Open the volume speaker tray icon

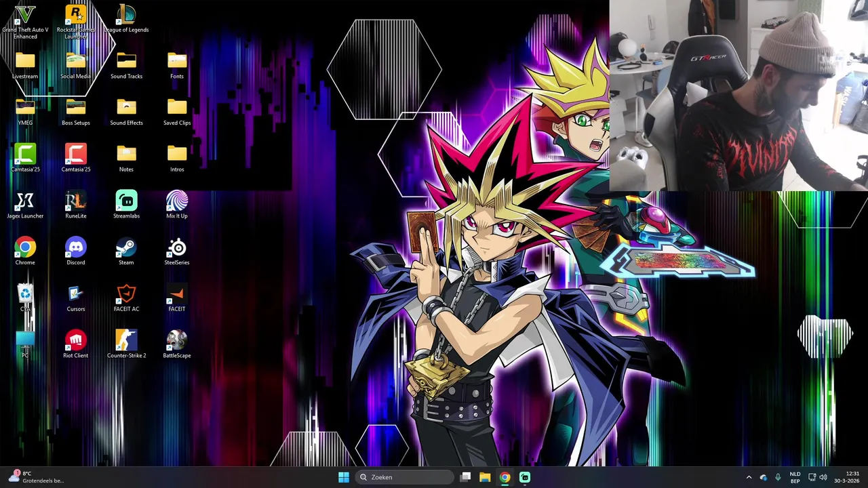click(x=823, y=477)
